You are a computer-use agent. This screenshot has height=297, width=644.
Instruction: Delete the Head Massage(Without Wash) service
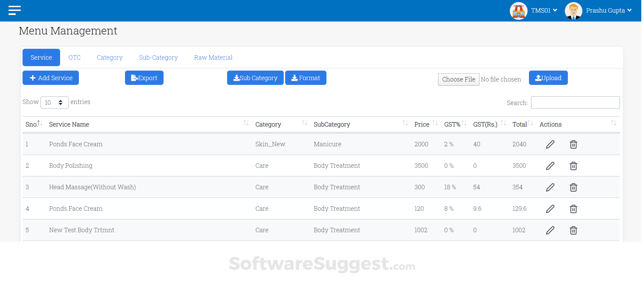(x=573, y=188)
